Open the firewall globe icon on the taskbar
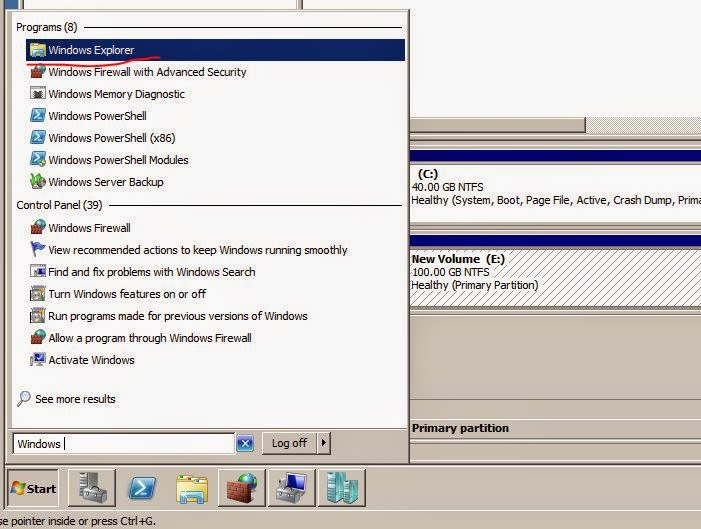Image resolution: width=701 pixels, height=529 pixels. pyautogui.click(x=242, y=488)
